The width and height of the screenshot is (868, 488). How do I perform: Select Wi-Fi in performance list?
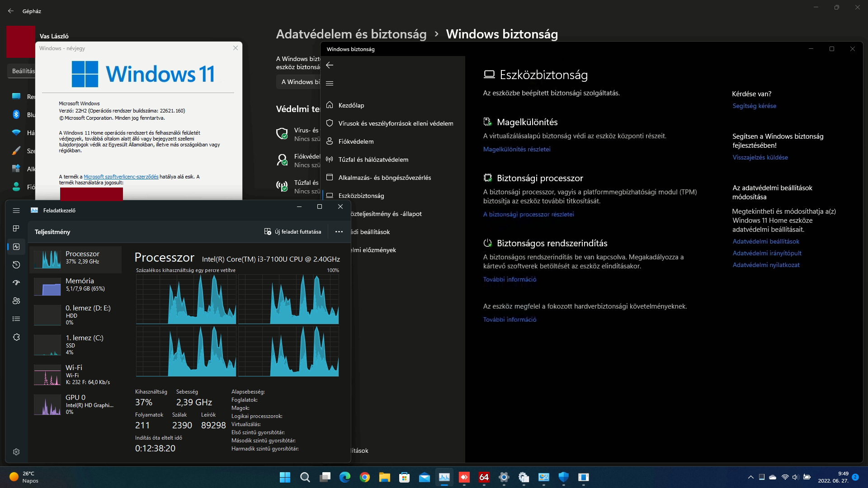[75, 375]
